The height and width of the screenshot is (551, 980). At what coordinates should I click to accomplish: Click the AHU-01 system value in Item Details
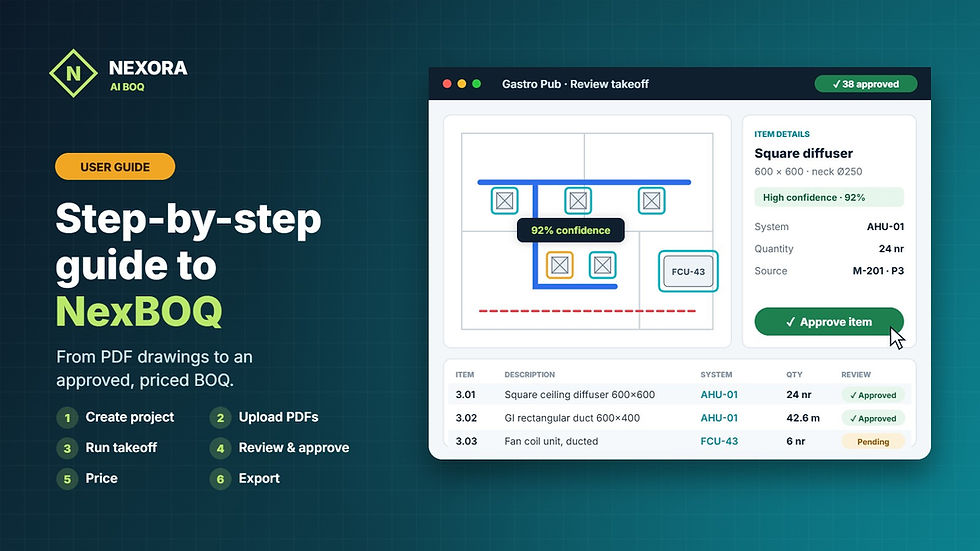pyautogui.click(x=885, y=226)
